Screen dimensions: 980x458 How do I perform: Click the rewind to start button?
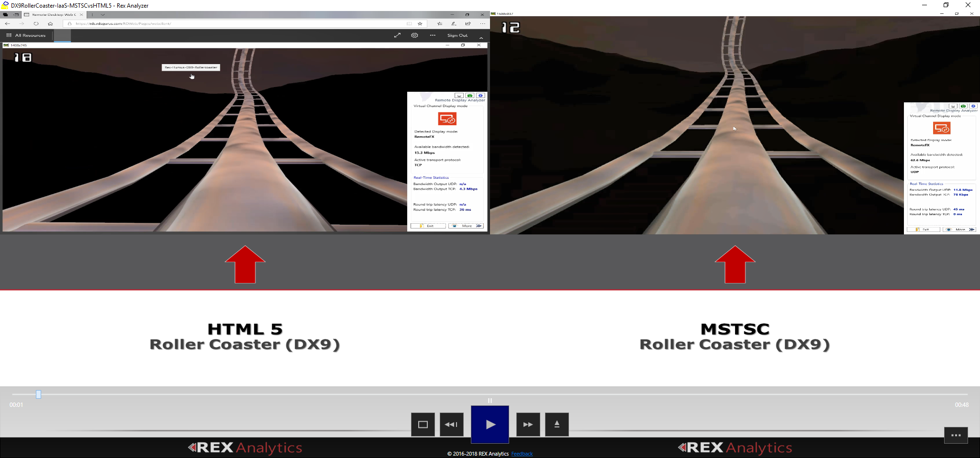pyautogui.click(x=451, y=424)
